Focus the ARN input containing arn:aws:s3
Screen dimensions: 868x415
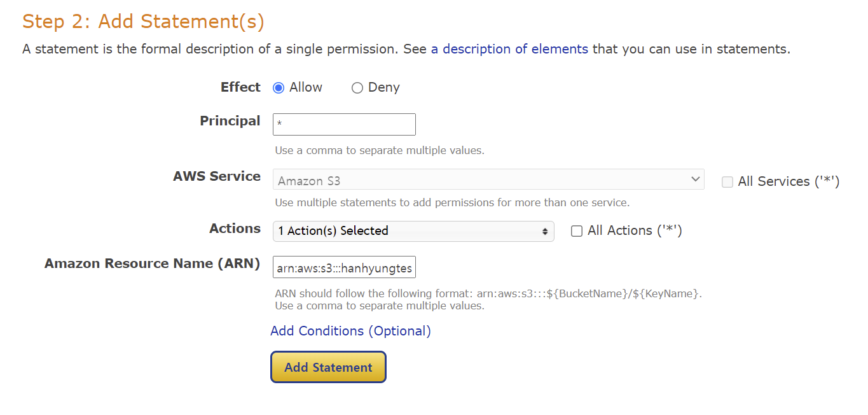tap(344, 269)
